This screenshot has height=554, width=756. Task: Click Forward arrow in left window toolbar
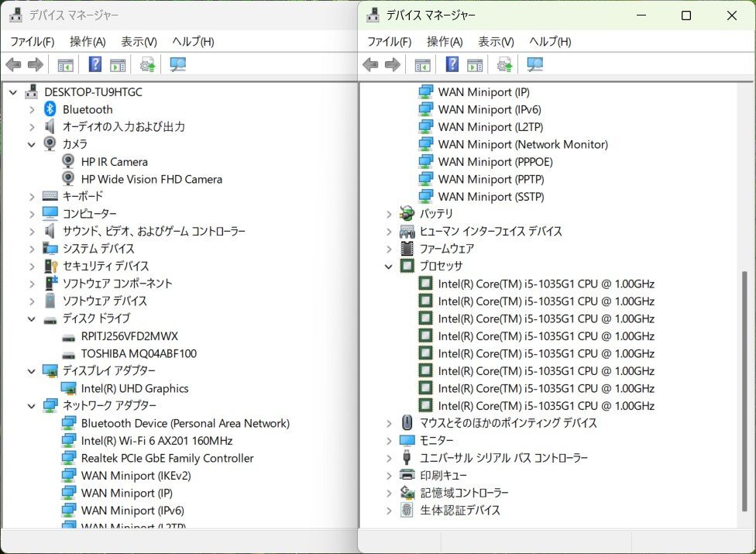coord(35,64)
